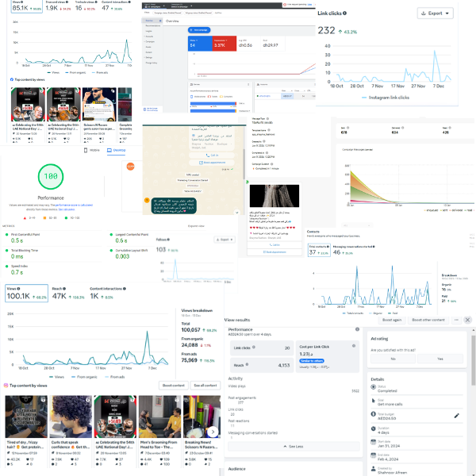Screen dimensions: 476x476
Task: Click the calendar icon beside End date
Action: tap(374, 455)
